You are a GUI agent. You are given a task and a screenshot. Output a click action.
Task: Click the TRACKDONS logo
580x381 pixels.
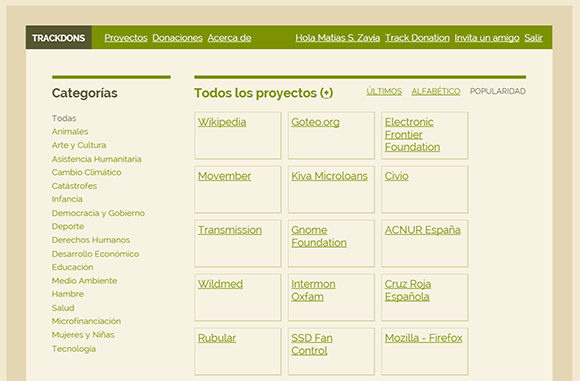pyautogui.click(x=58, y=38)
